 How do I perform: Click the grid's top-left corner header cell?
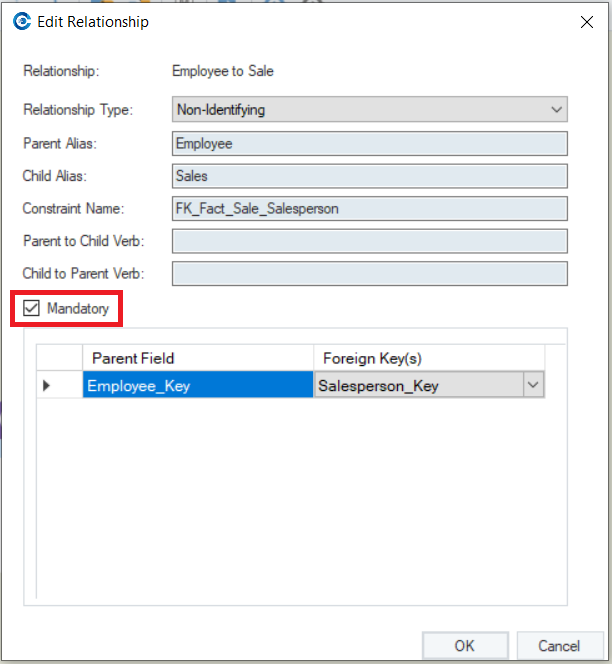coord(60,358)
